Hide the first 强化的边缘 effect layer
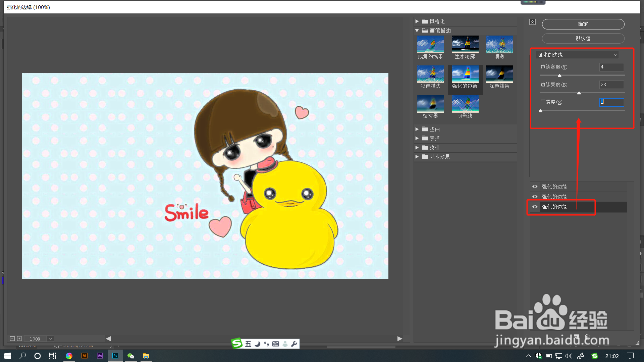 tap(535, 187)
